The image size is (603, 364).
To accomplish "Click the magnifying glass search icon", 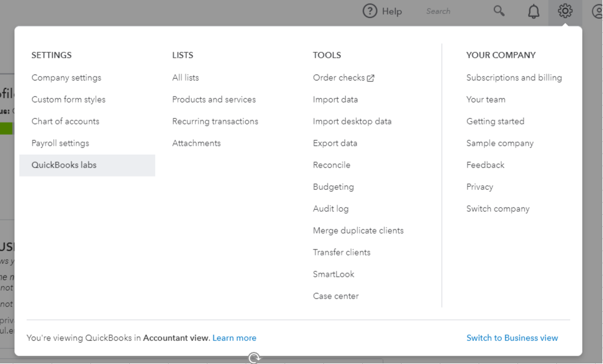I will 499,11.
